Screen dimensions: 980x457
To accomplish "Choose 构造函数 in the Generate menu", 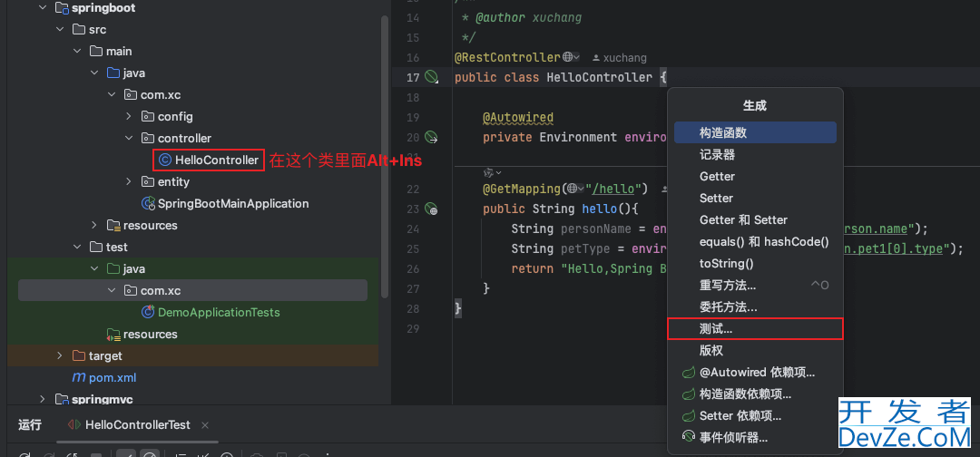I will 755,132.
